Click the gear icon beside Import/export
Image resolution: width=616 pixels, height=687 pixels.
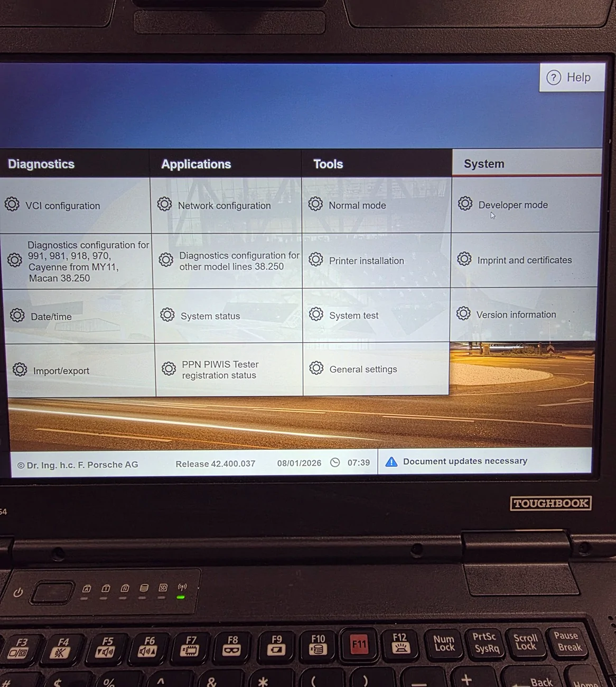tap(20, 369)
